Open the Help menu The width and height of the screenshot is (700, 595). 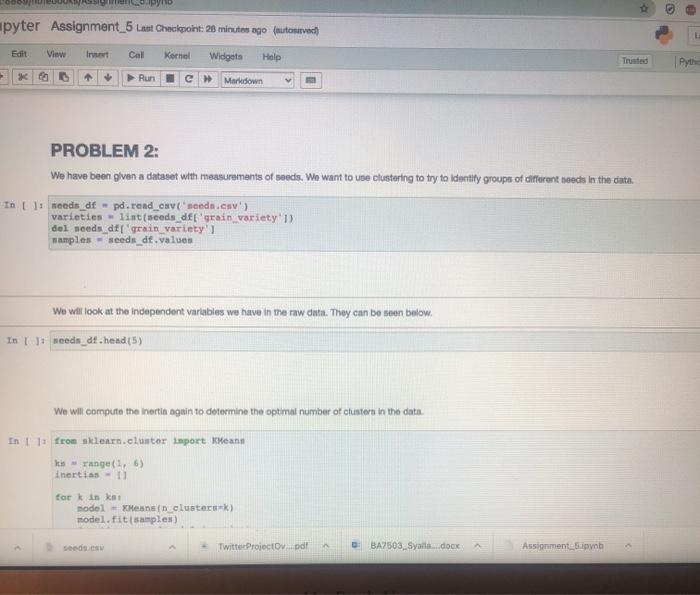271,57
